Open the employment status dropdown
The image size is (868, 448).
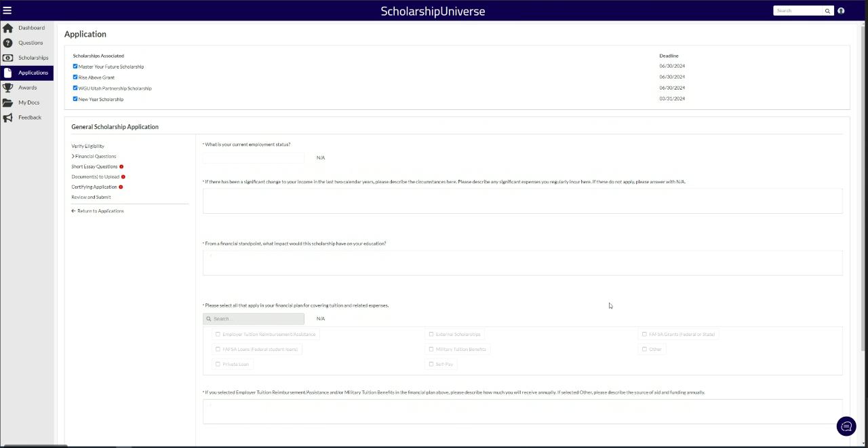[x=254, y=157]
